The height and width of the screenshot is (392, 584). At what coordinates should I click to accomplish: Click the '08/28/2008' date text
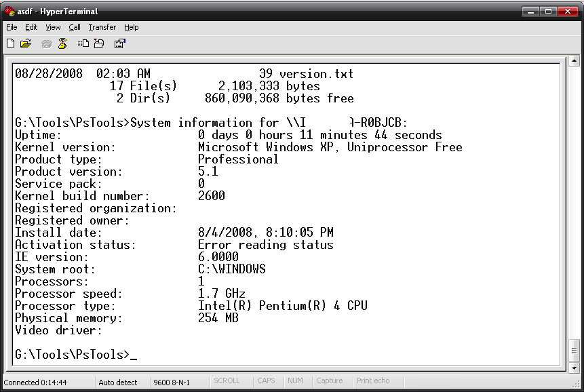(48, 74)
